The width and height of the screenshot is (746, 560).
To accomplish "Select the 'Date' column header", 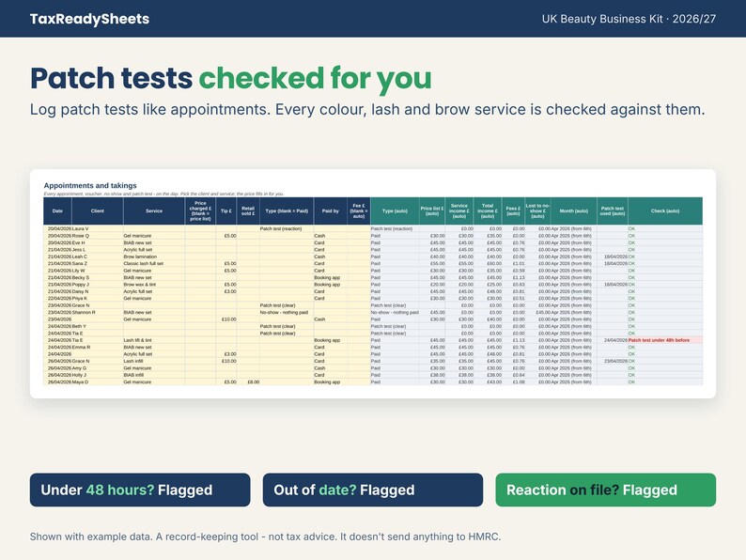I will [x=57, y=210].
